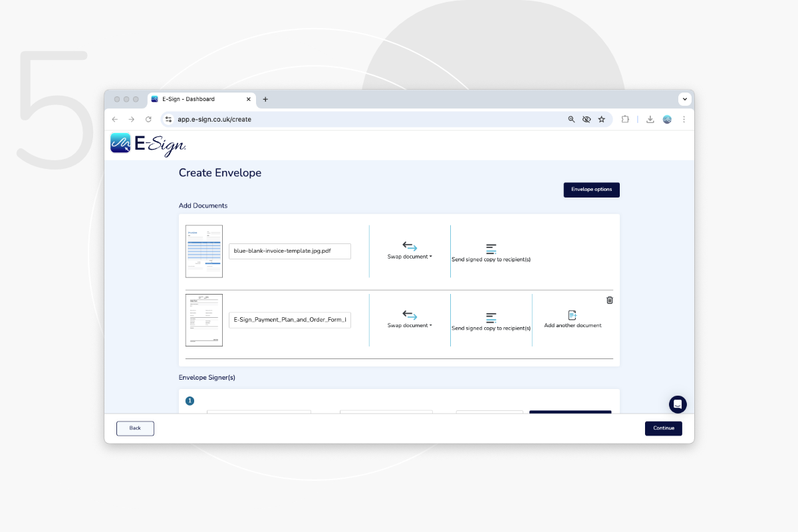Click the Add another document icon

pyautogui.click(x=572, y=315)
